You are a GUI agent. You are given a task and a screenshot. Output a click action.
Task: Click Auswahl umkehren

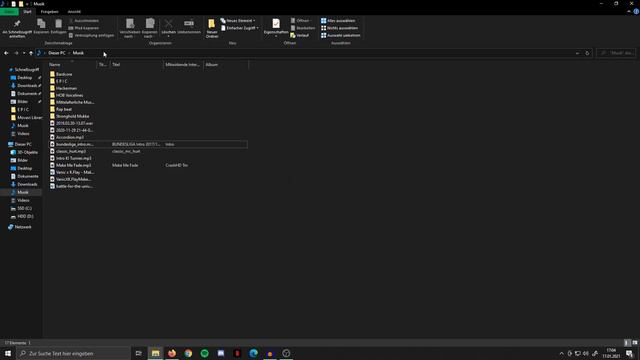tap(340, 35)
